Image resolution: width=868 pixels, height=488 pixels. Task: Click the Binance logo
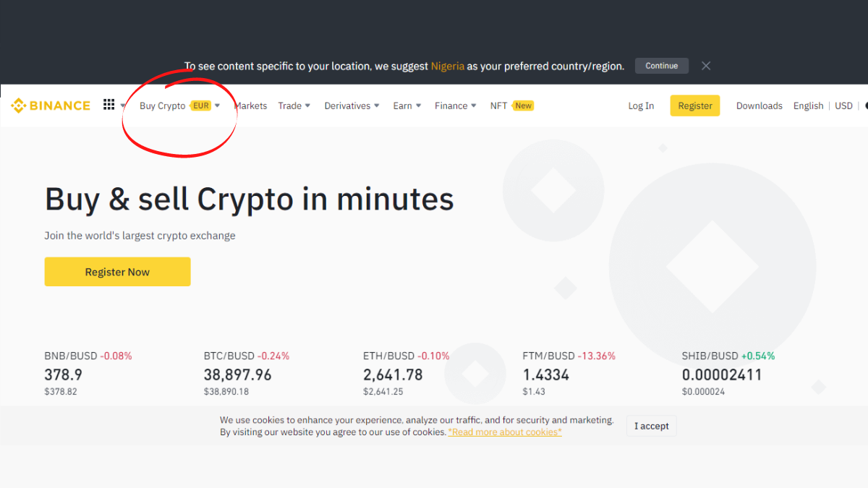click(x=51, y=106)
